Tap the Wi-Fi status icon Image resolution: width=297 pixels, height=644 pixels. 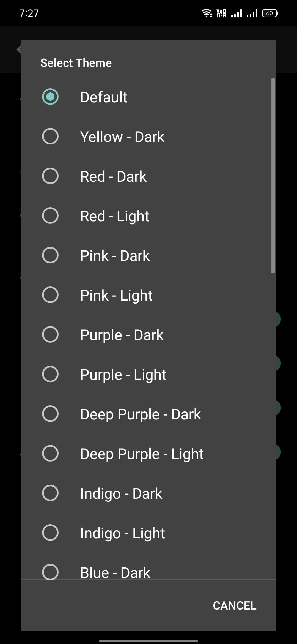[x=207, y=13]
